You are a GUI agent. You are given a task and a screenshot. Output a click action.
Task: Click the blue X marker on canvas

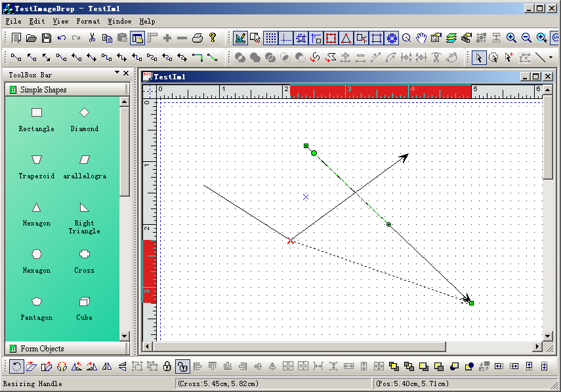(306, 197)
